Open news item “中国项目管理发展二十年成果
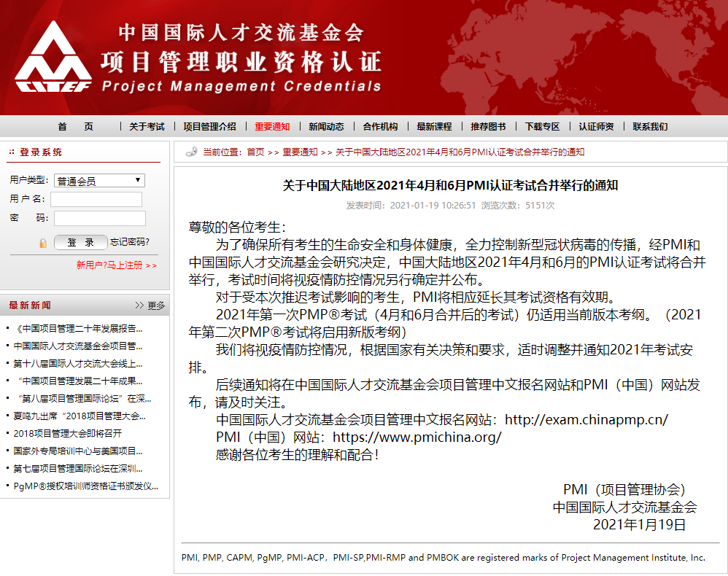Viewport: 728px width, 576px height. [x=80, y=381]
